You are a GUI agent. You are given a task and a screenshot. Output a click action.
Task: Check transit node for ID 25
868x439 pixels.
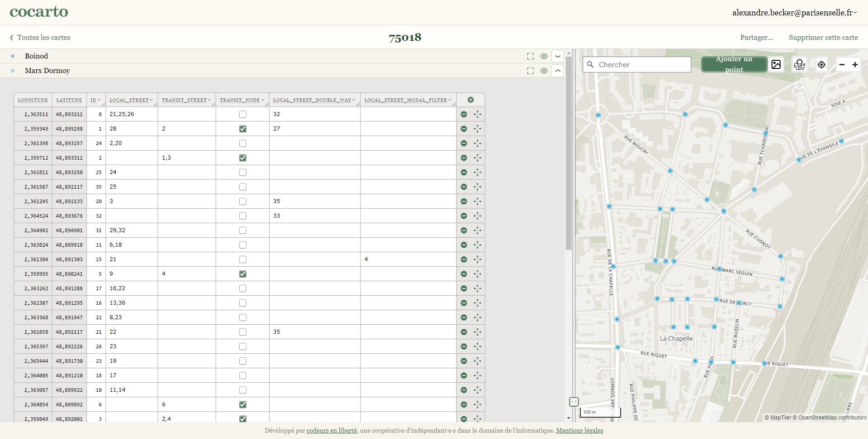click(243, 172)
